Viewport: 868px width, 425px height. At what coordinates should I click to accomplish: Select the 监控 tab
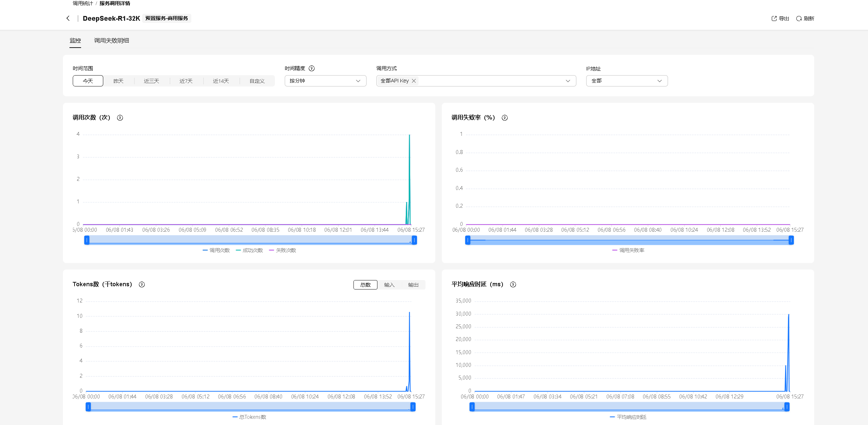click(75, 40)
